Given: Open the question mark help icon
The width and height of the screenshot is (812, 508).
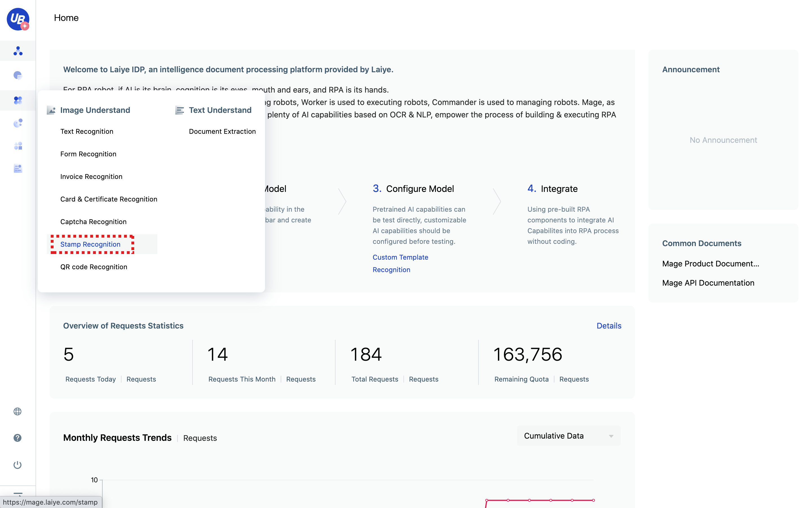Looking at the screenshot, I should [x=17, y=438].
